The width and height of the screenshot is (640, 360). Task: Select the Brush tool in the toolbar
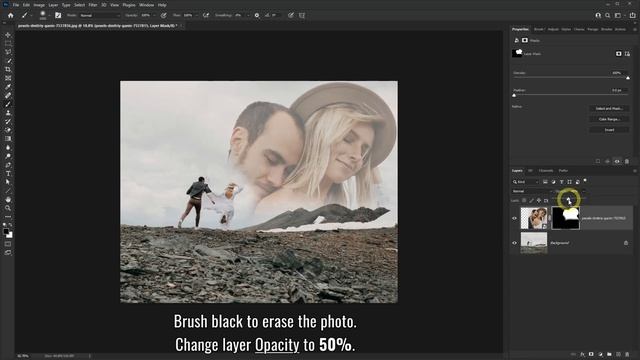tap(8, 104)
